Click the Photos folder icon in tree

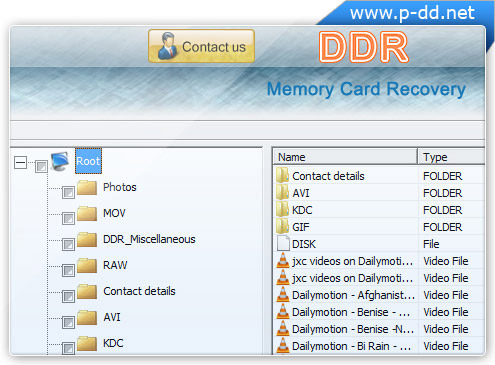(x=87, y=187)
